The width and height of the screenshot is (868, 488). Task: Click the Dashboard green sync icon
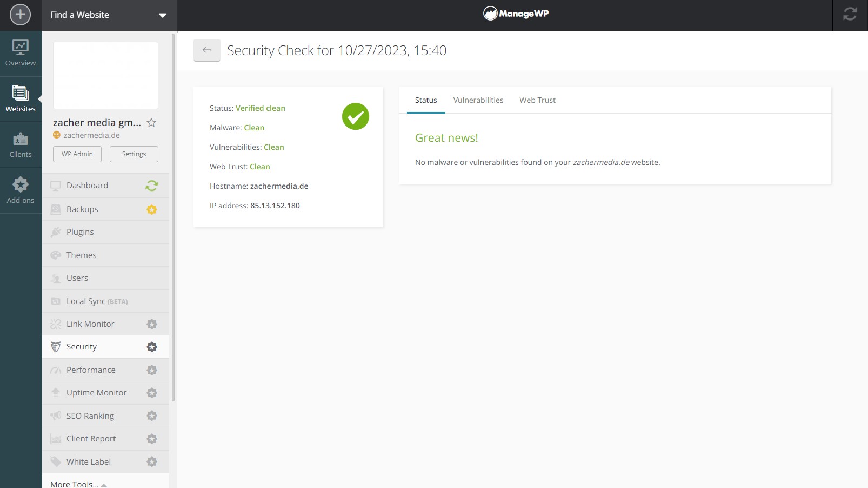coord(151,186)
